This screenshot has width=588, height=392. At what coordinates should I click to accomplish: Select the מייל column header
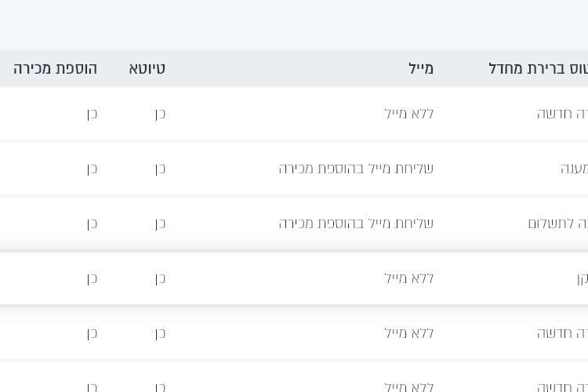click(x=421, y=69)
